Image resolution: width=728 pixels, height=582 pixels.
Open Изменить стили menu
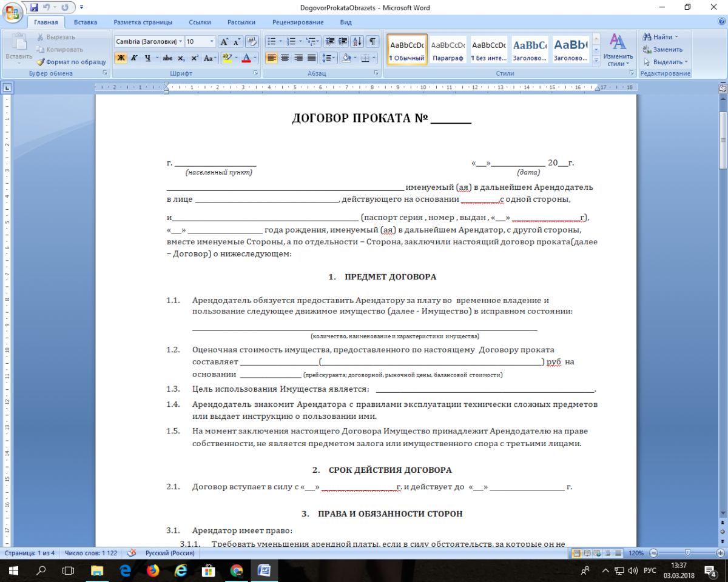618,50
